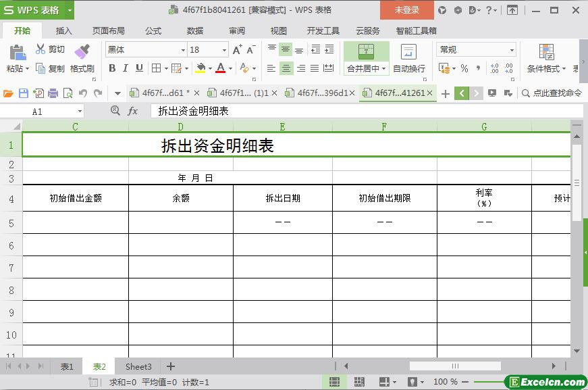Screen dimensions: 588x390
Task: Click the font color red A swatch
Action: coord(220,68)
